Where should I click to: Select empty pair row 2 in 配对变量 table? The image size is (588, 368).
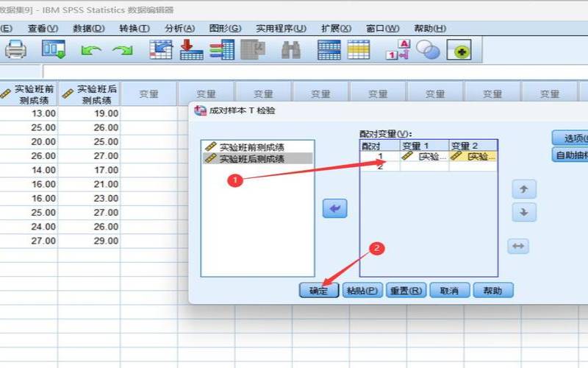click(380, 167)
